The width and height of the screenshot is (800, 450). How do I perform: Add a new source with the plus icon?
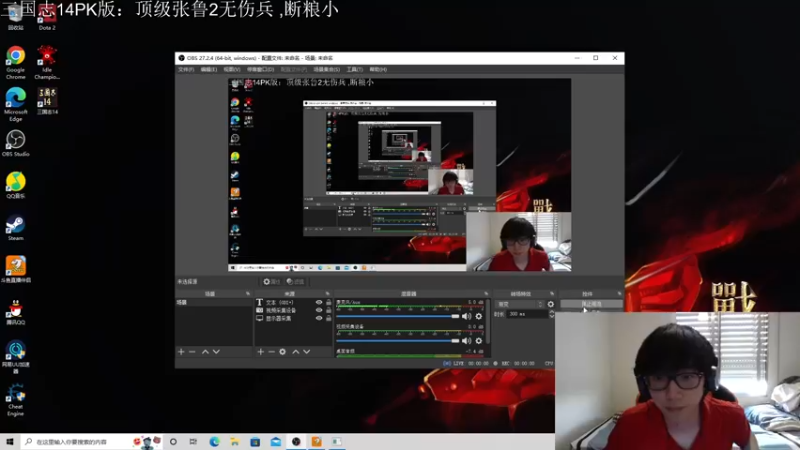261,352
